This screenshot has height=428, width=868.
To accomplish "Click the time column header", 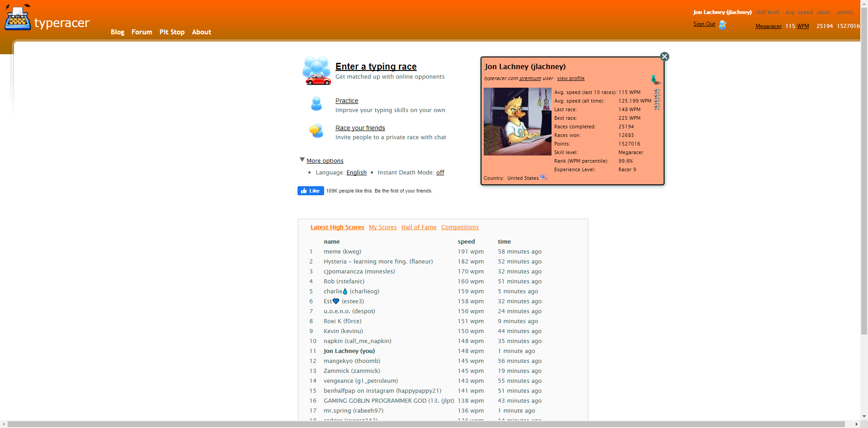I will [505, 242].
